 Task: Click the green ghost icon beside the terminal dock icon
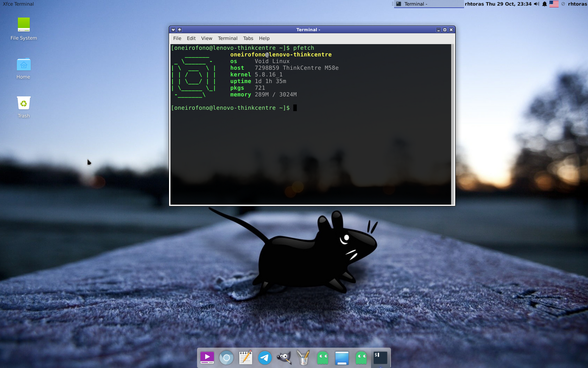pyautogui.click(x=361, y=358)
